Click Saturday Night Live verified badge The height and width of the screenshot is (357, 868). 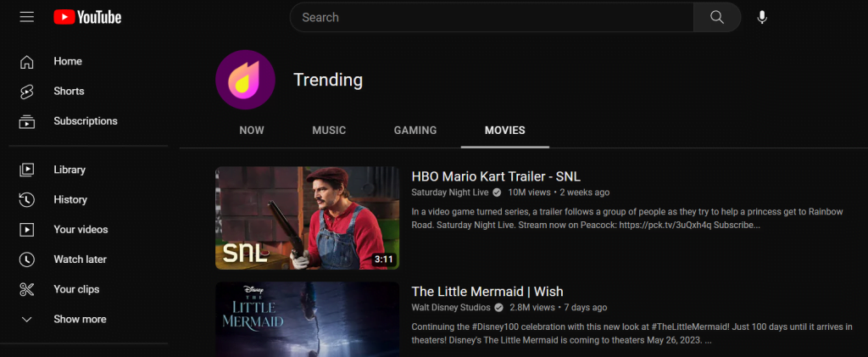[x=497, y=192]
